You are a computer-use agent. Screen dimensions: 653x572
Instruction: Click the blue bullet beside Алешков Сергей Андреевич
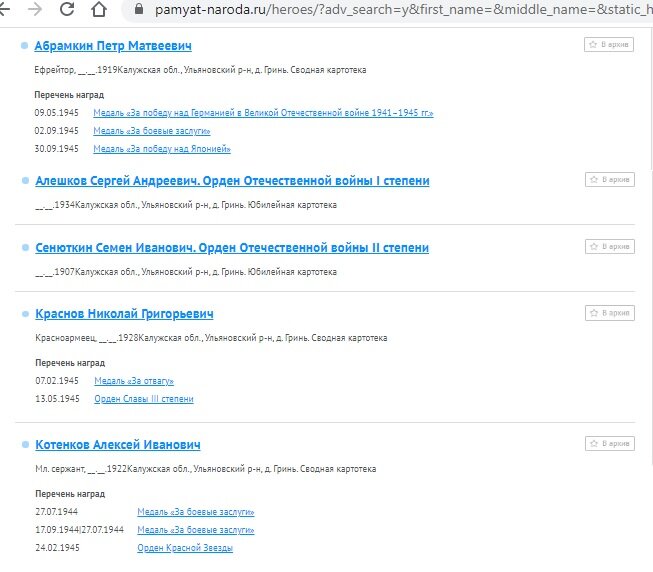25,180
